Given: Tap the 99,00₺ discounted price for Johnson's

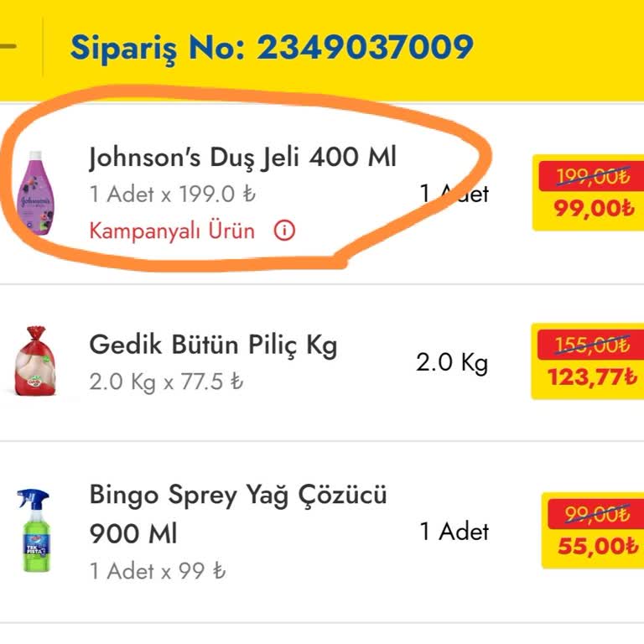Looking at the screenshot, I should point(593,208).
